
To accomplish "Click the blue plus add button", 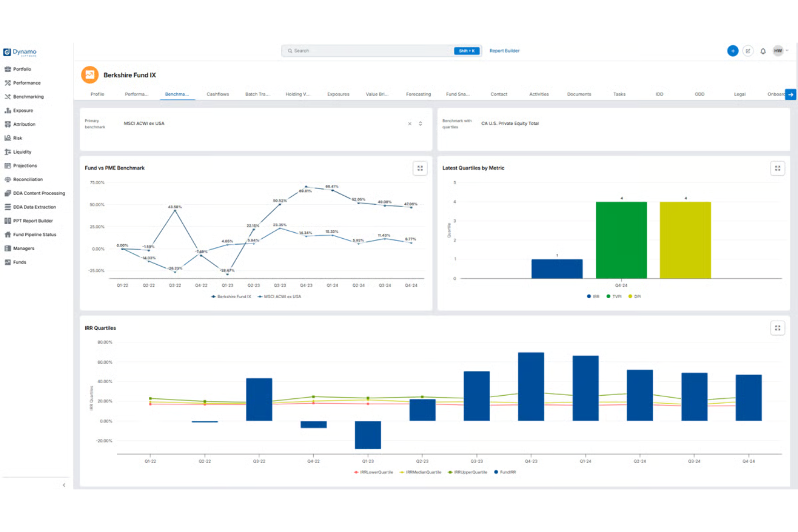I will pyautogui.click(x=732, y=51).
